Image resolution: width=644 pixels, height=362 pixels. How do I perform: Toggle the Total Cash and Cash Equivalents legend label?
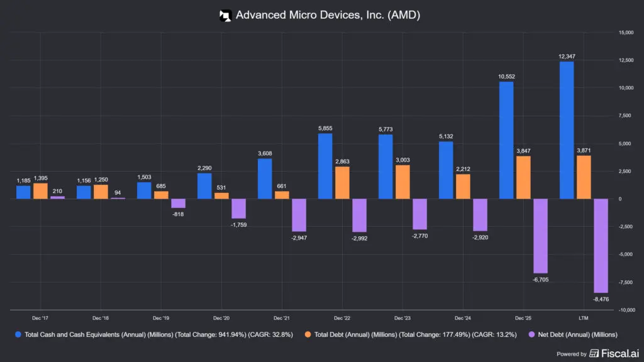click(x=158, y=334)
